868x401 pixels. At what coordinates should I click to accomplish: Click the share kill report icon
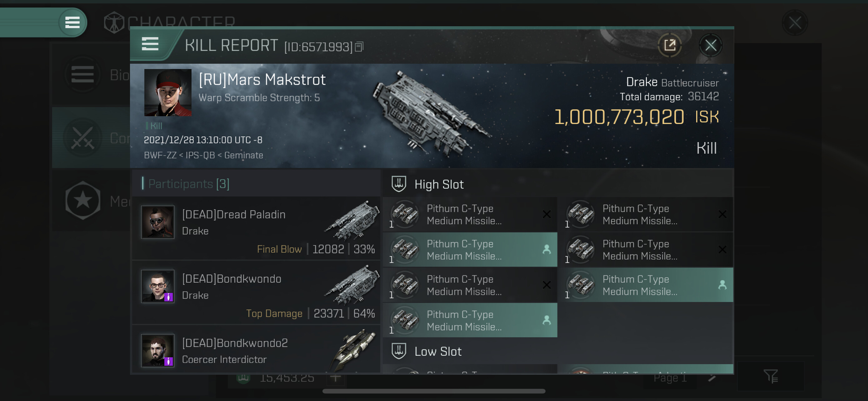click(670, 45)
